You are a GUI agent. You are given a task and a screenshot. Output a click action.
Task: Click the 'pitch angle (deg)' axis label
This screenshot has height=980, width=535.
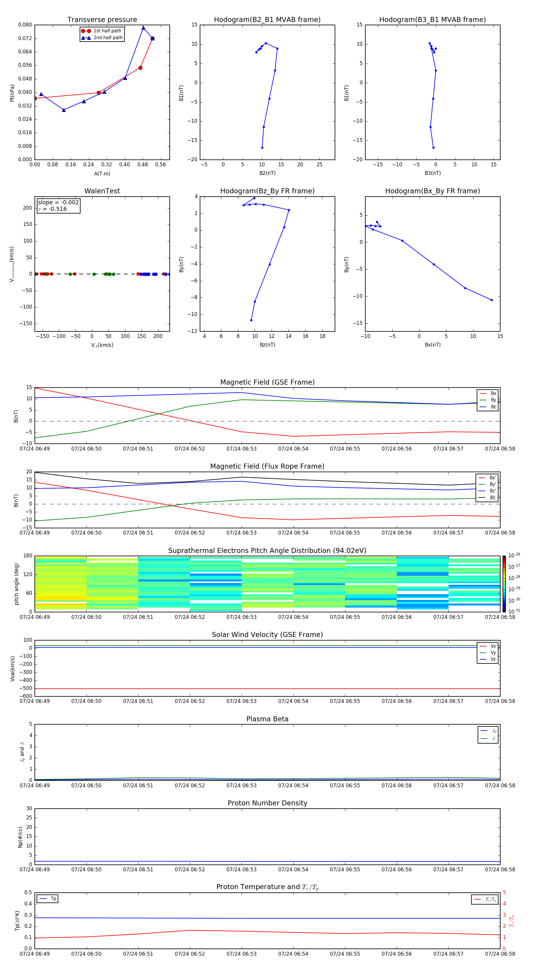pos(16,584)
